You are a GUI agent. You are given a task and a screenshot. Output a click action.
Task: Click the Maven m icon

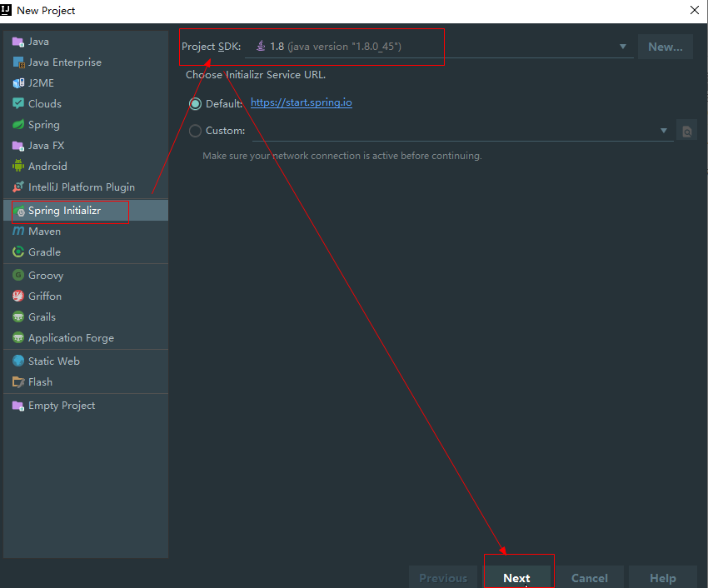point(18,232)
